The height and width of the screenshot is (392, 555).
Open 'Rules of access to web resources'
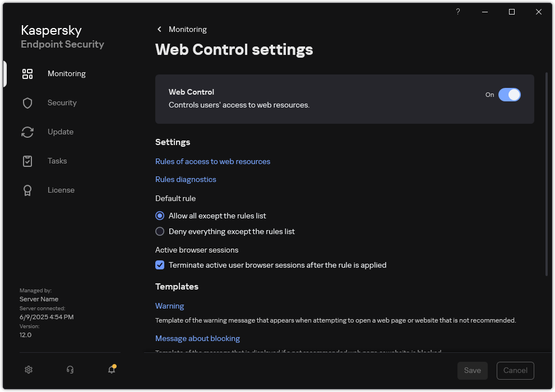tap(212, 161)
